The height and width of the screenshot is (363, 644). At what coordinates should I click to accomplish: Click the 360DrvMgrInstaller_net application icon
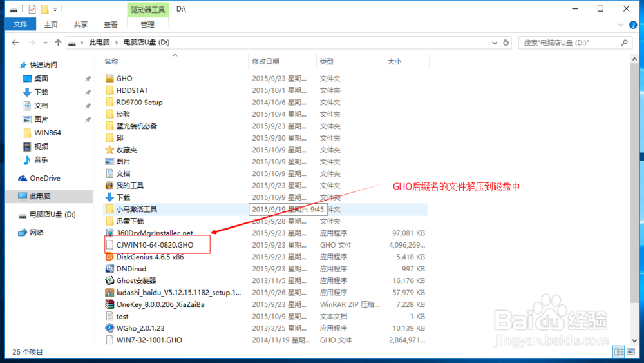(109, 233)
